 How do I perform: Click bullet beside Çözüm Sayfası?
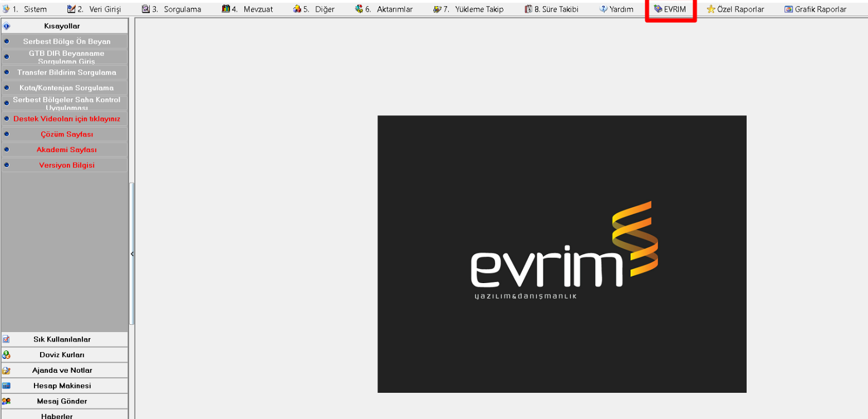(x=7, y=134)
